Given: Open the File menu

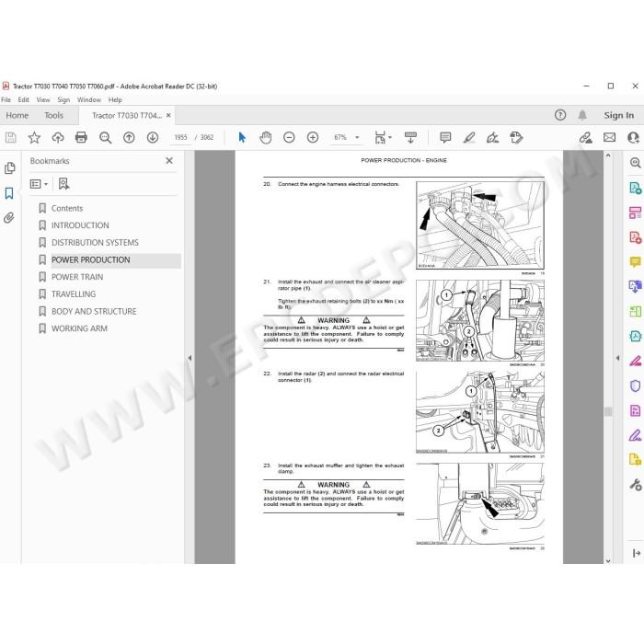Looking at the screenshot, I should [x=6, y=99].
